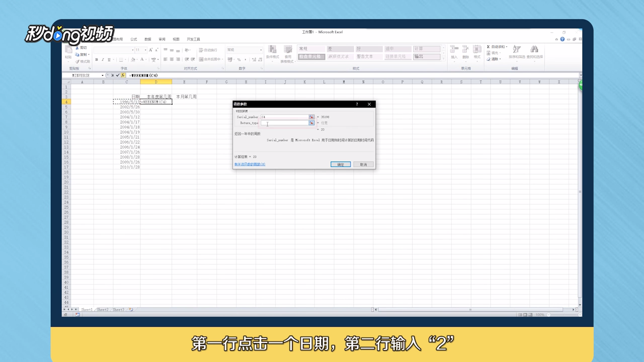Select the column D header
644x362 pixels.
[x=156, y=81]
